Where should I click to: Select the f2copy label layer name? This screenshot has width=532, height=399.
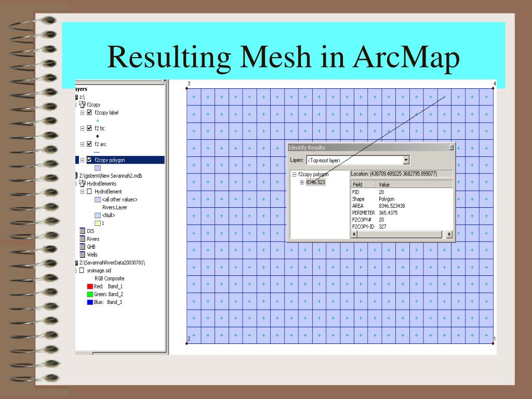[107, 113]
